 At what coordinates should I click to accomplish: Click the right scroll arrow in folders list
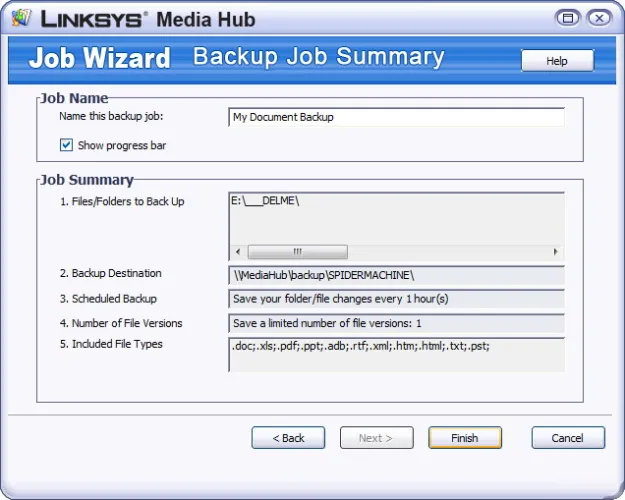[555, 252]
